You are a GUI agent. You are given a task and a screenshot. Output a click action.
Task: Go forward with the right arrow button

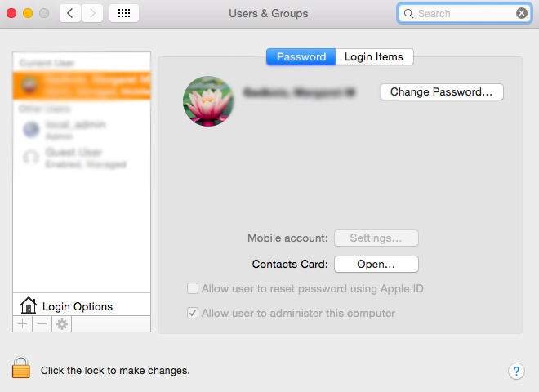coord(92,13)
